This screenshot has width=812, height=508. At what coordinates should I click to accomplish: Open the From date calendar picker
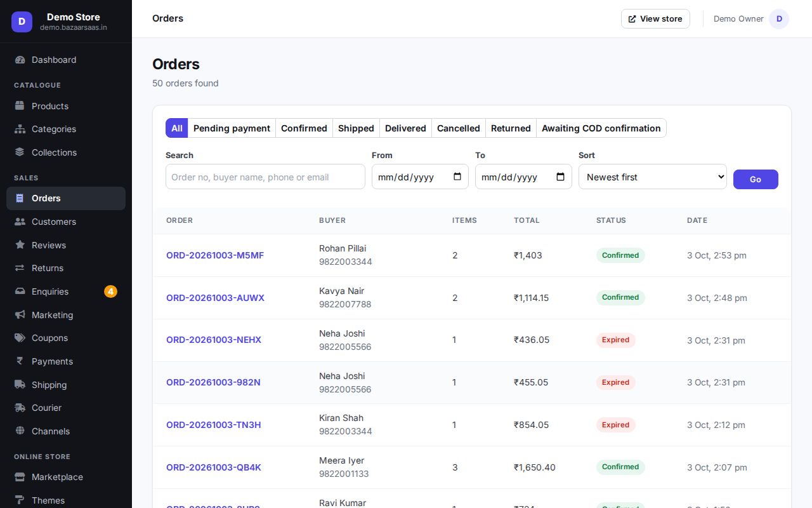[457, 177]
